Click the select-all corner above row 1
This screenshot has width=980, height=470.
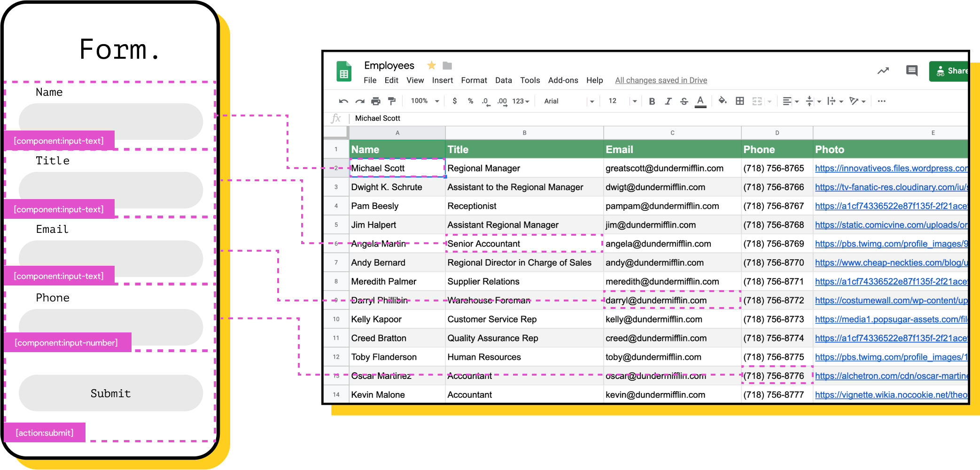[336, 133]
